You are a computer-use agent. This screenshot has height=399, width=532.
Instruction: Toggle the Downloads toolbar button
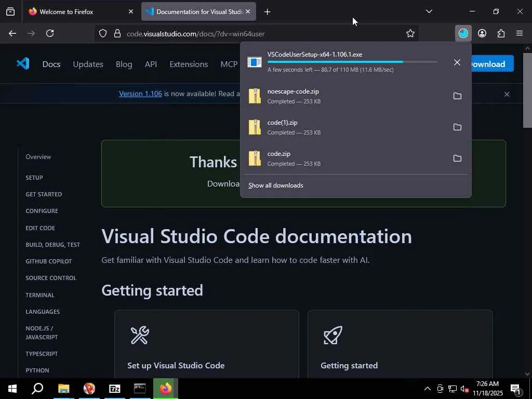[x=463, y=33]
